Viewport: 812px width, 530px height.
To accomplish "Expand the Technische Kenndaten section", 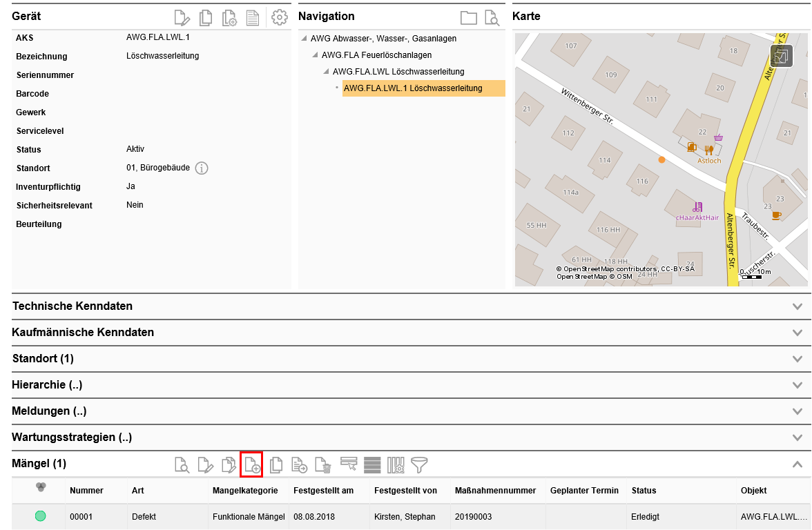I will 797,306.
